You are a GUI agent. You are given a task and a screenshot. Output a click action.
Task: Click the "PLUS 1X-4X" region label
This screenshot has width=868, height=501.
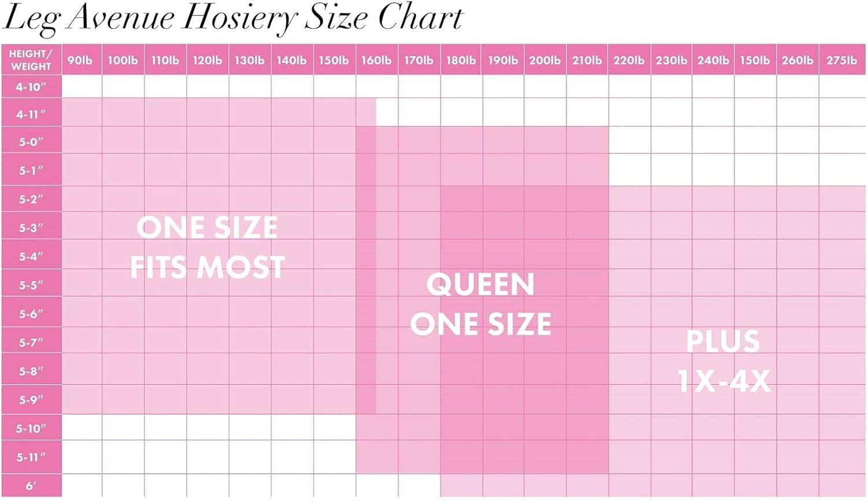tap(723, 361)
